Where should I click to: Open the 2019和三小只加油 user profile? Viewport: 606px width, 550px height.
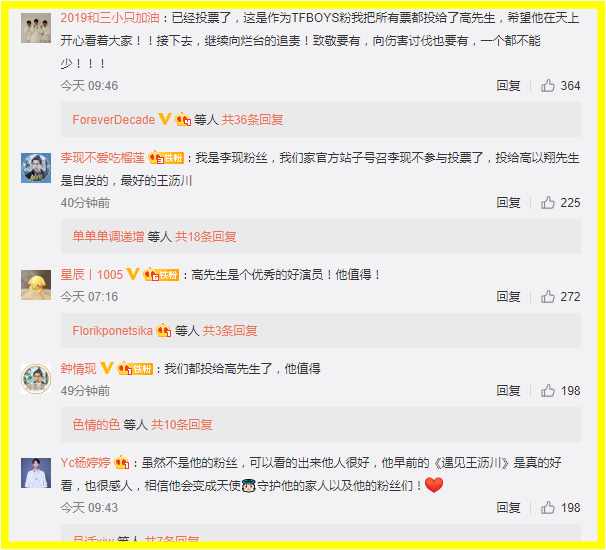tap(110, 18)
